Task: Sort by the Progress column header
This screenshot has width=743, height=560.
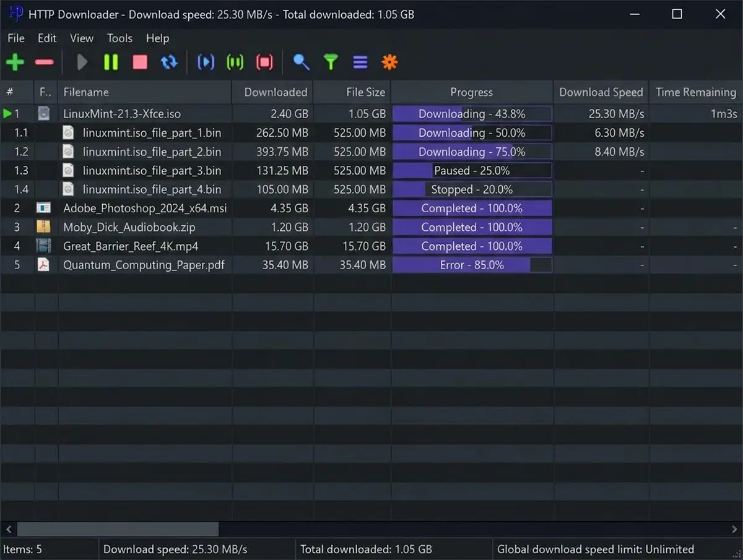Action: point(472,92)
